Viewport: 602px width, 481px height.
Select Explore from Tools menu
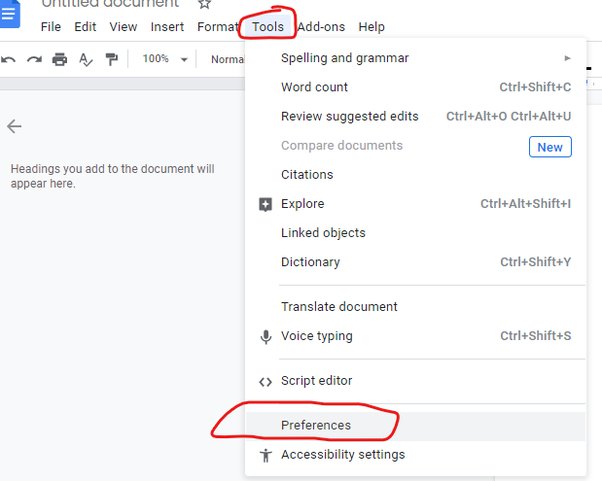click(x=415, y=204)
